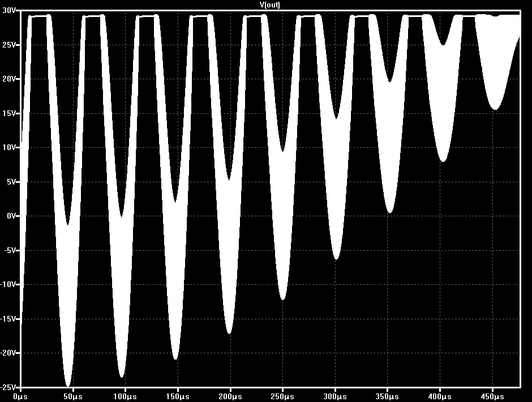The width and height of the screenshot is (532, 402).
Task: Click the 150µs time axis label
Action: 178,397
